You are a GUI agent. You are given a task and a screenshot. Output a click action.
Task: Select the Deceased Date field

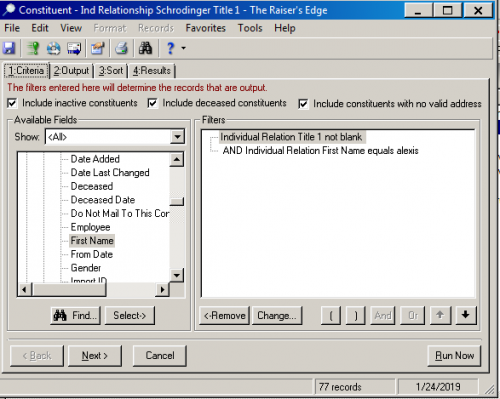click(103, 200)
